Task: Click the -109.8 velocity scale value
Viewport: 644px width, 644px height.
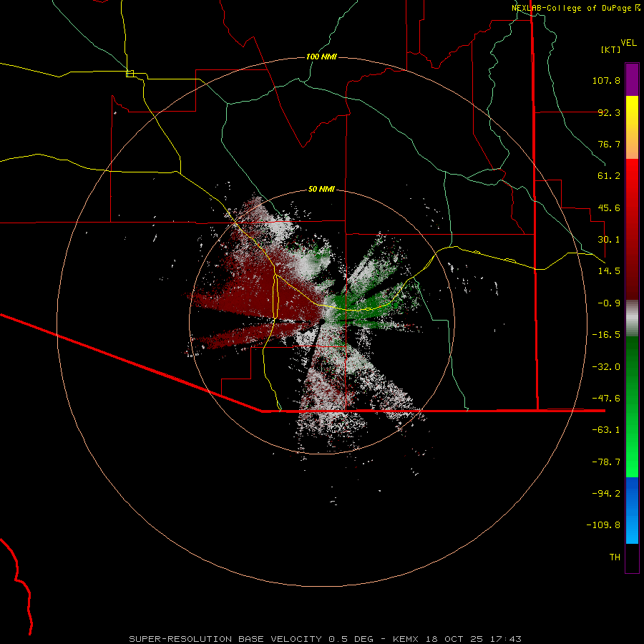Action: (603, 525)
